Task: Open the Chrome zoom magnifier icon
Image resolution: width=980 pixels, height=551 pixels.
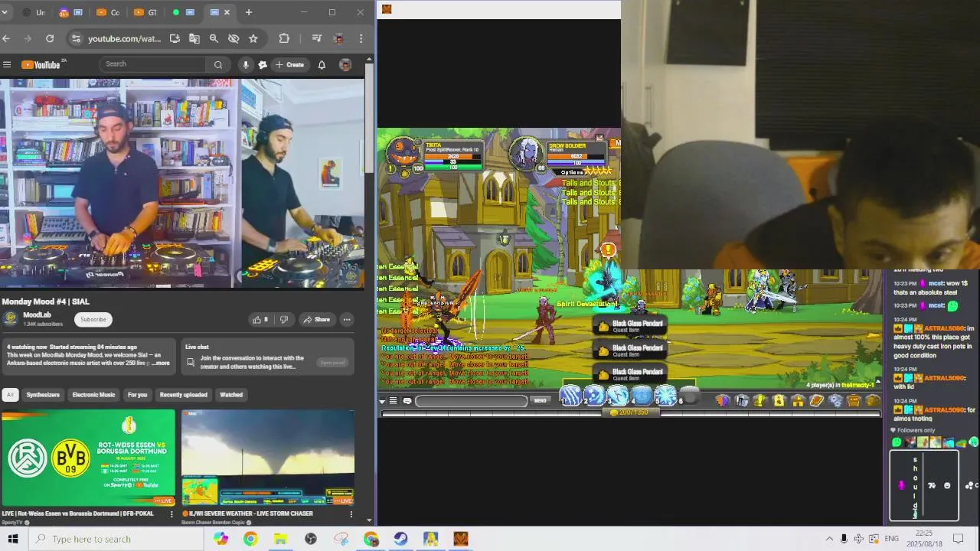Action: pyautogui.click(x=214, y=38)
